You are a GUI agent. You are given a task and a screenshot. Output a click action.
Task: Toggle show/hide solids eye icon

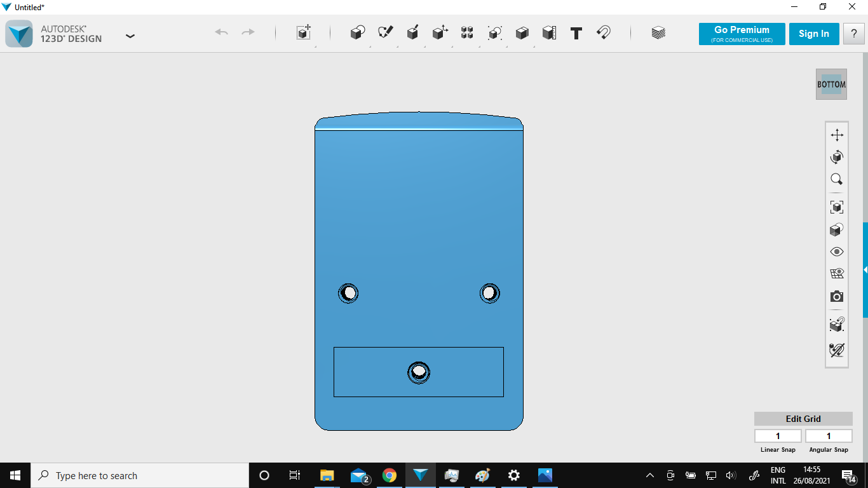[837, 252]
